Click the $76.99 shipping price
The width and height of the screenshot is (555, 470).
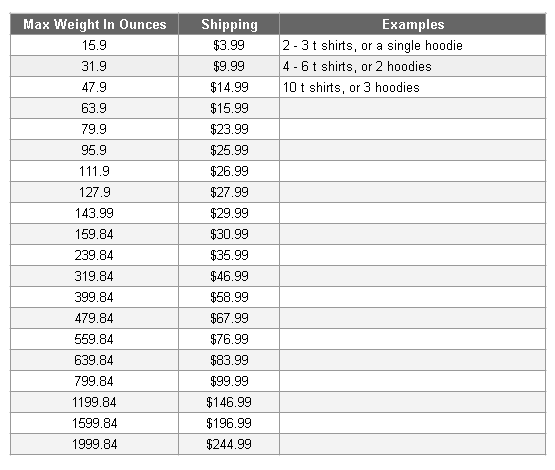click(229, 339)
